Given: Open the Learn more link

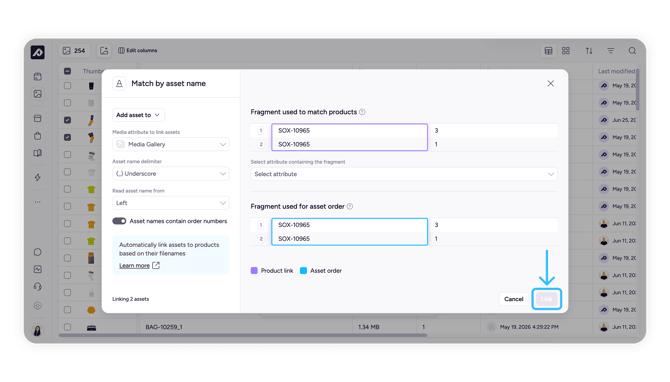Looking at the screenshot, I should click(134, 266).
